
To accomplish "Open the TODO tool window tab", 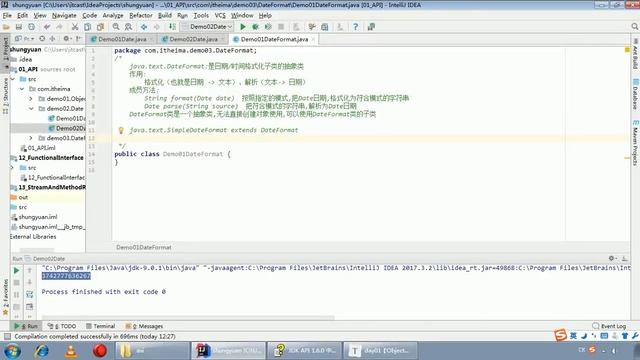I will pyautogui.click(x=62, y=326).
